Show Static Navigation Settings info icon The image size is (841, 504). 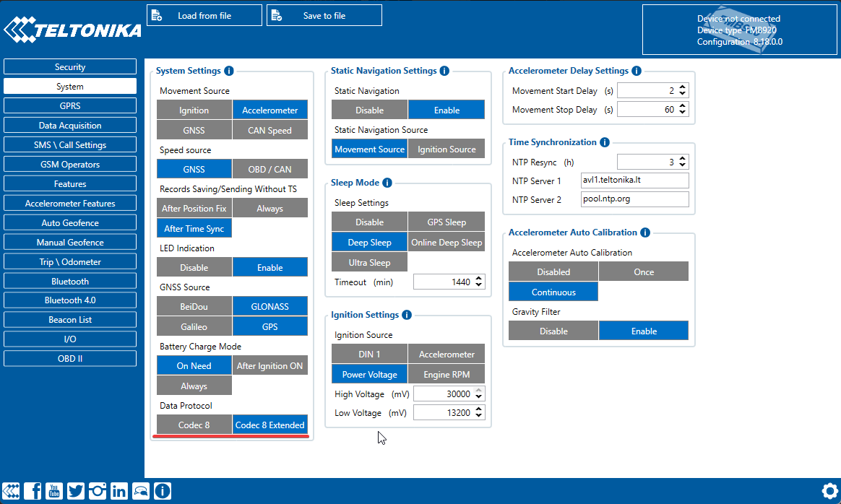444,71
